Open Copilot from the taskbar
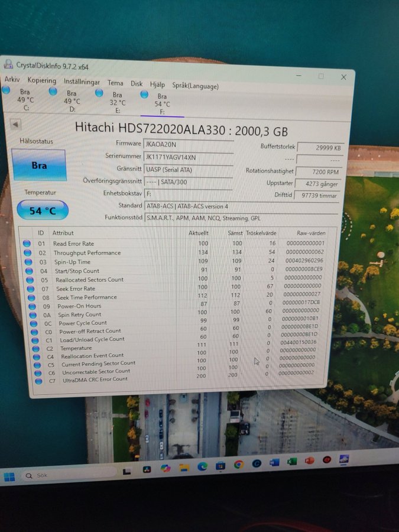The width and height of the screenshot is (399, 532). 166,468
